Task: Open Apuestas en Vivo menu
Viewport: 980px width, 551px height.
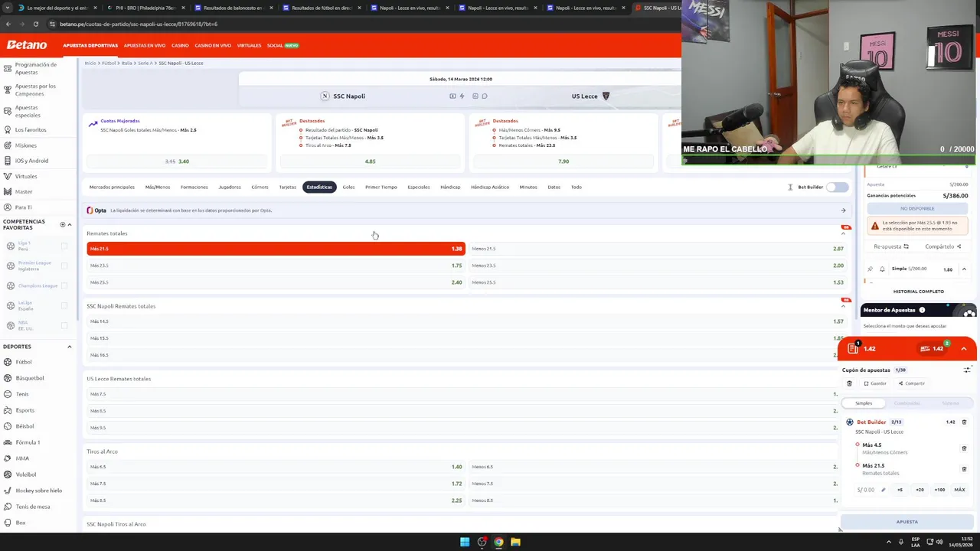Action: tap(145, 45)
